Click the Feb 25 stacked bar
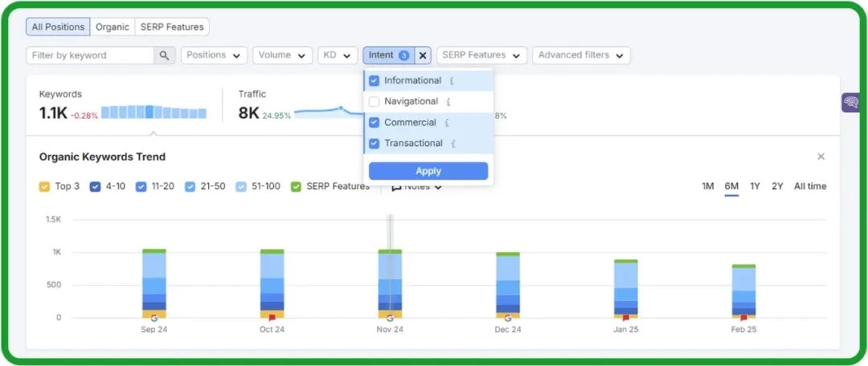 pyautogui.click(x=743, y=291)
